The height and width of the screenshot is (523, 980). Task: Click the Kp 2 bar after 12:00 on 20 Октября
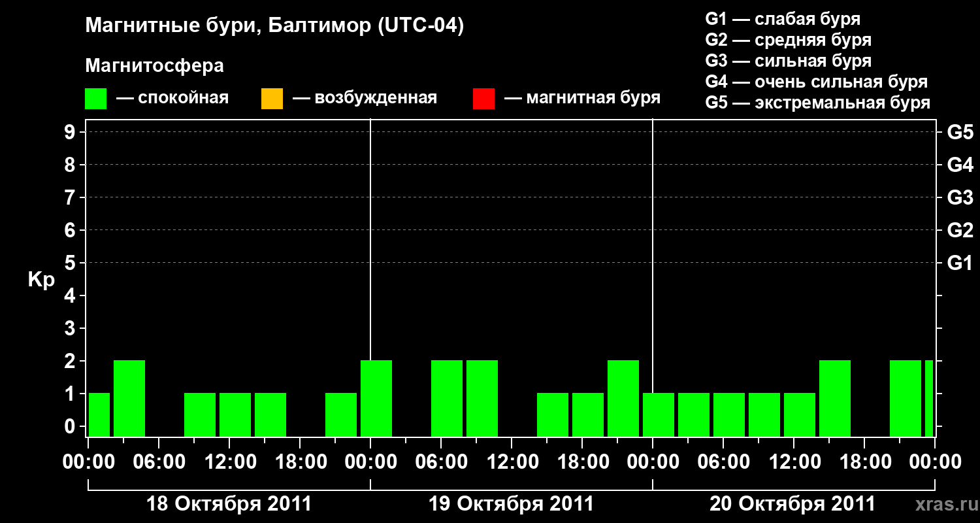(835, 398)
